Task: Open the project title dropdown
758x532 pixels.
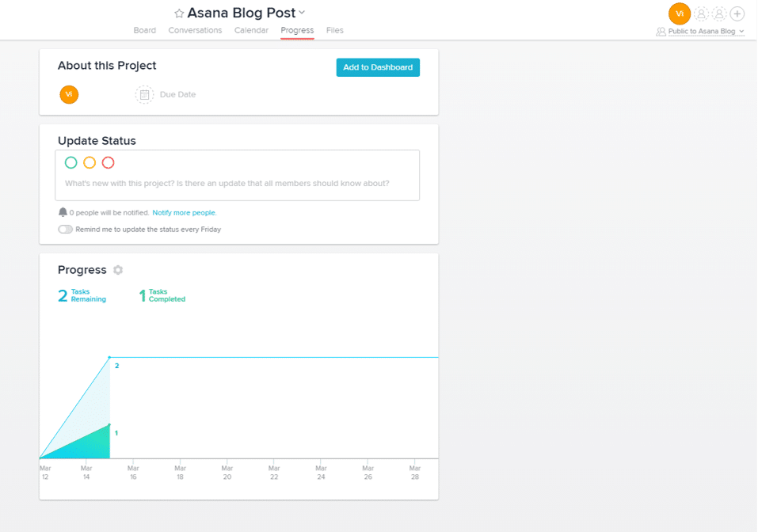Action: click(x=302, y=13)
